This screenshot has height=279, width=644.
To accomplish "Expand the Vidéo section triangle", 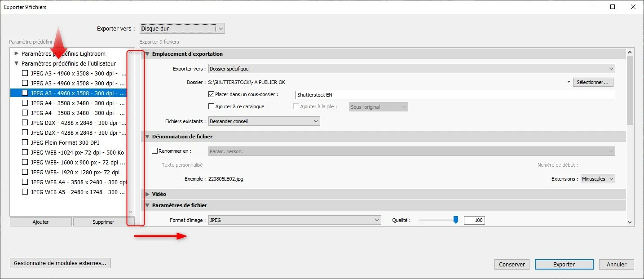I will coord(147,194).
